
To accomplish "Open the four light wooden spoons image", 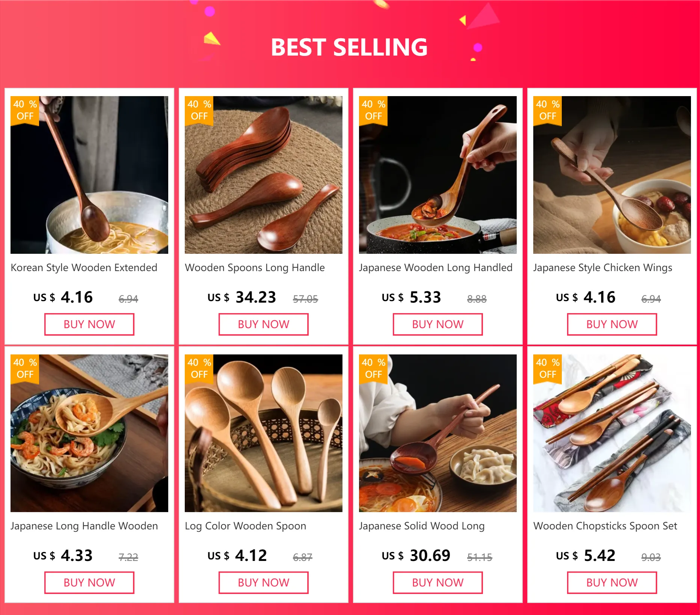I will [x=264, y=433].
